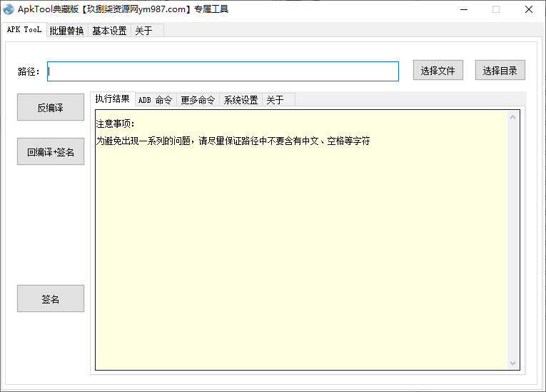Click the 路径 label
This screenshot has height=392, width=546.
(29, 72)
